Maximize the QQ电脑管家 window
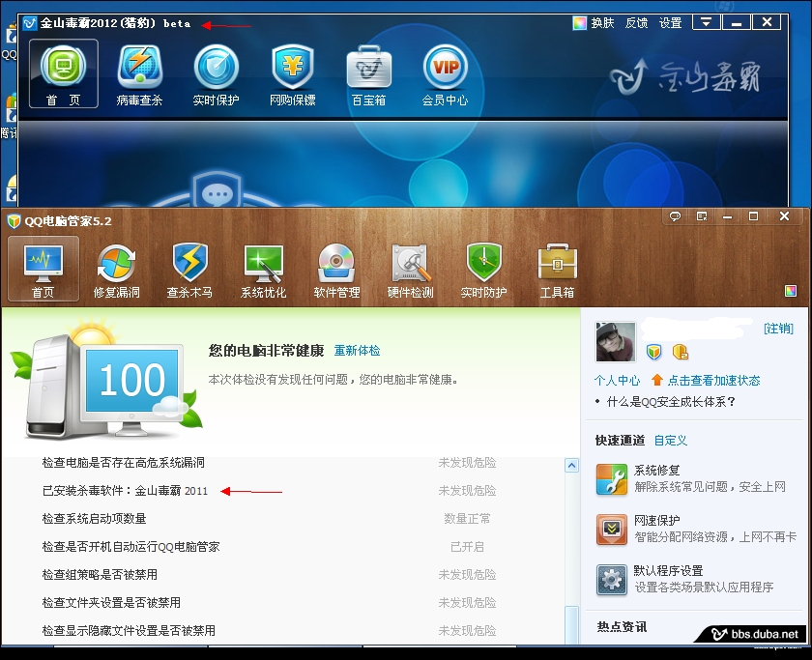Image resolution: width=812 pixels, height=660 pixels. pos(753,216)
